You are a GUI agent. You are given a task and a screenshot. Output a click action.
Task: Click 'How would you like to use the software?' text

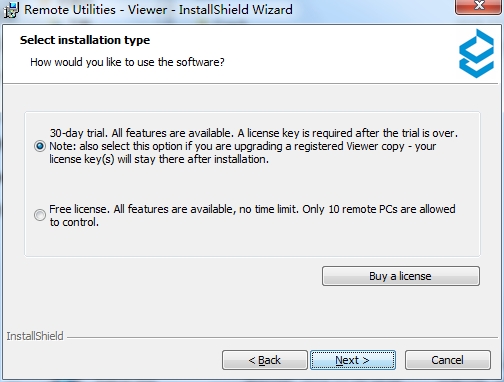pyautogui.click(x=127, y=62)
